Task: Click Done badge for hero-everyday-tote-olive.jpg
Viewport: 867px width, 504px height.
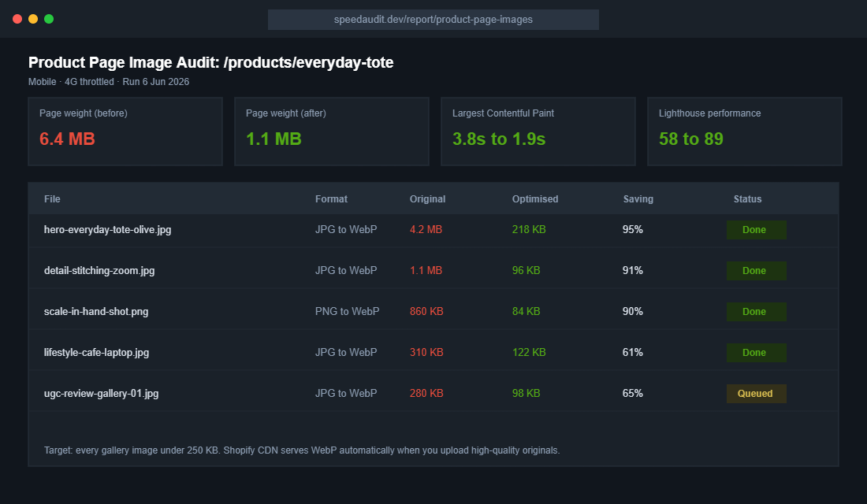Action: pyautogui.click(x=756, y=230)
